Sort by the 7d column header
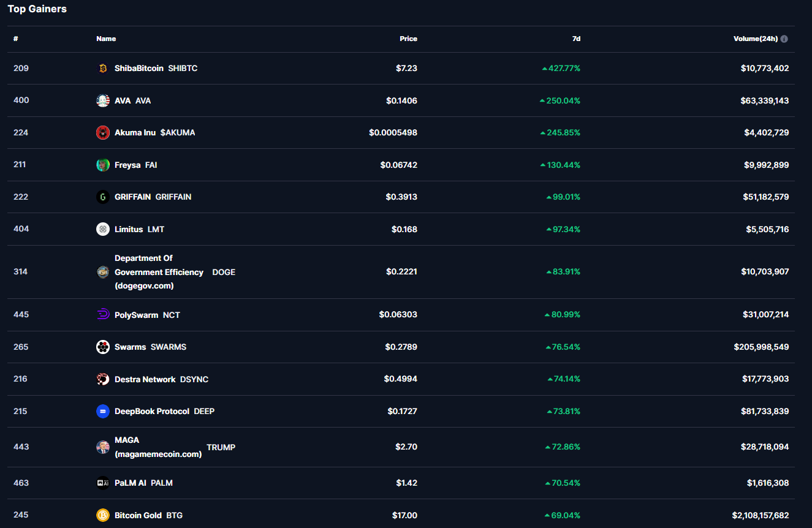Image resolution: width=812 pixels, height=528 pixels. [576, 39]
